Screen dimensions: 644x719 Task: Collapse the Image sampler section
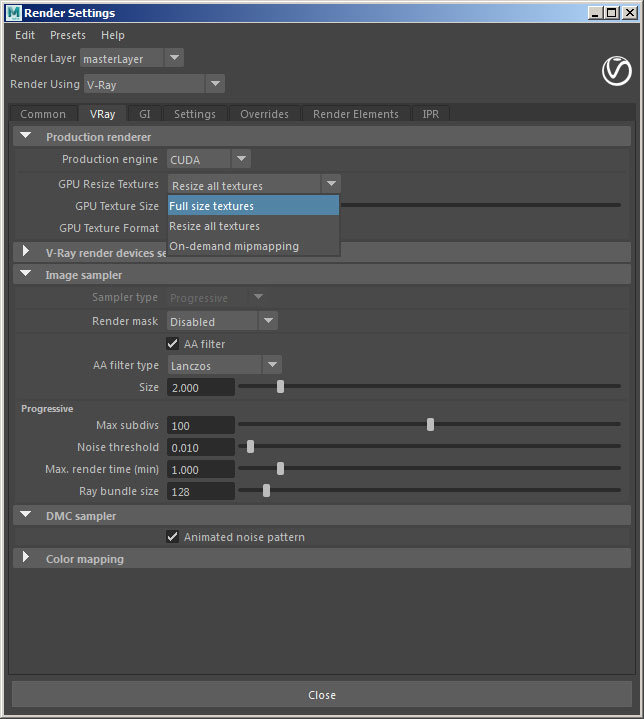pos(26,274)
